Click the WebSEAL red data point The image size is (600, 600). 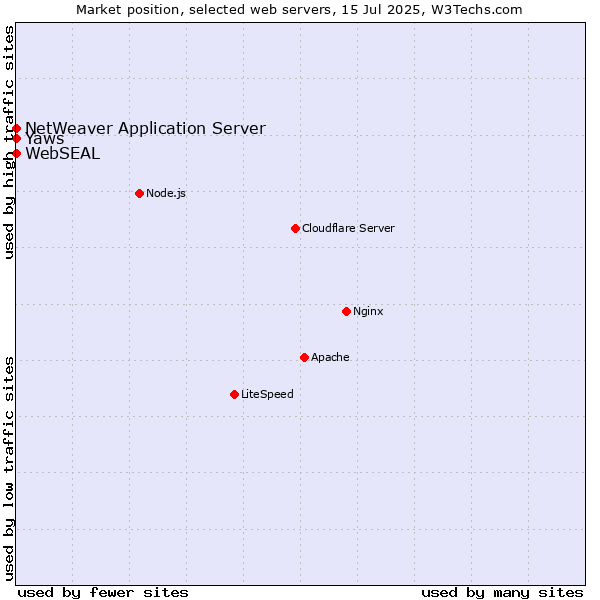tap(16, 153)
